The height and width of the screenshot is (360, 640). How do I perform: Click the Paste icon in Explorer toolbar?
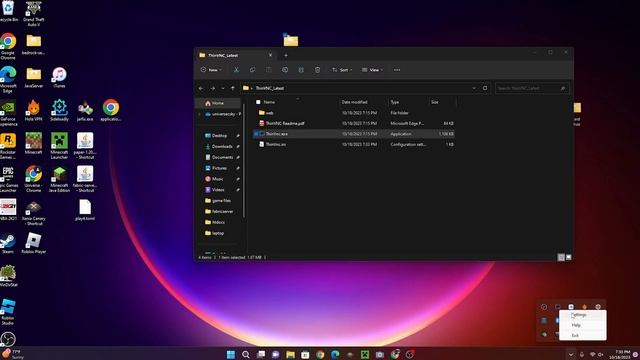(269, 70)
